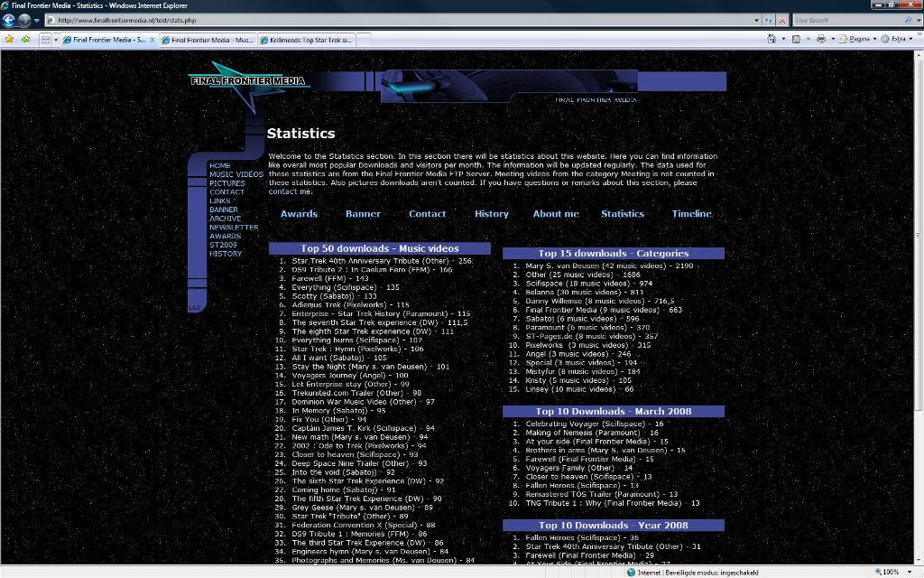Open ARCHIVE in the sidebar
924x578 pixels.
(225, 219)
